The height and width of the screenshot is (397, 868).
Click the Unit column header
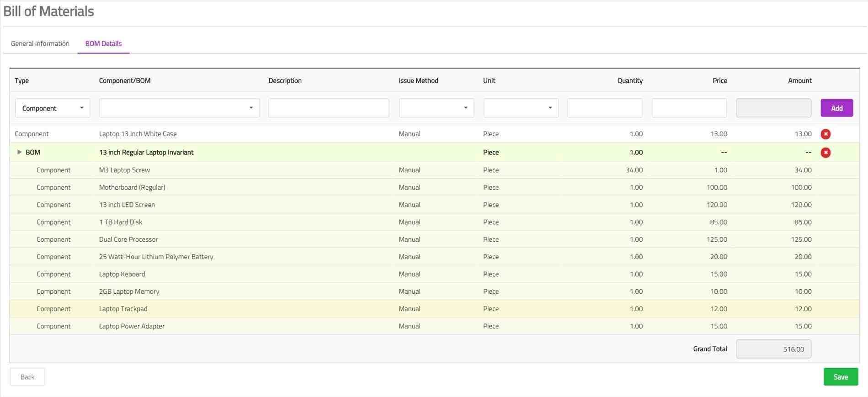click(489, 81)
